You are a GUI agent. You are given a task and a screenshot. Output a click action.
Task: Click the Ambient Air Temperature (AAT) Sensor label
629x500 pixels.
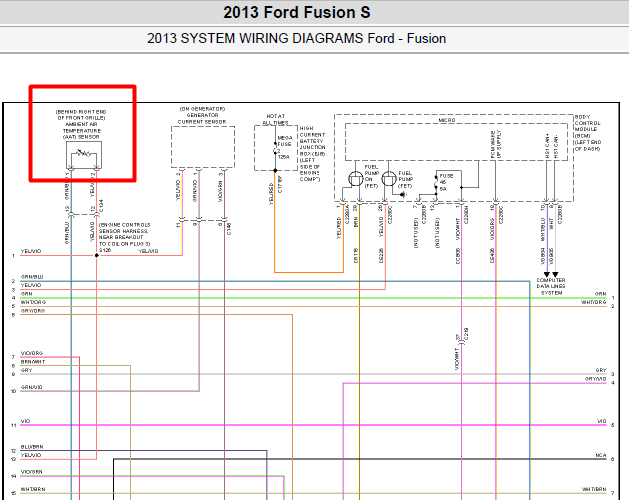81,124
